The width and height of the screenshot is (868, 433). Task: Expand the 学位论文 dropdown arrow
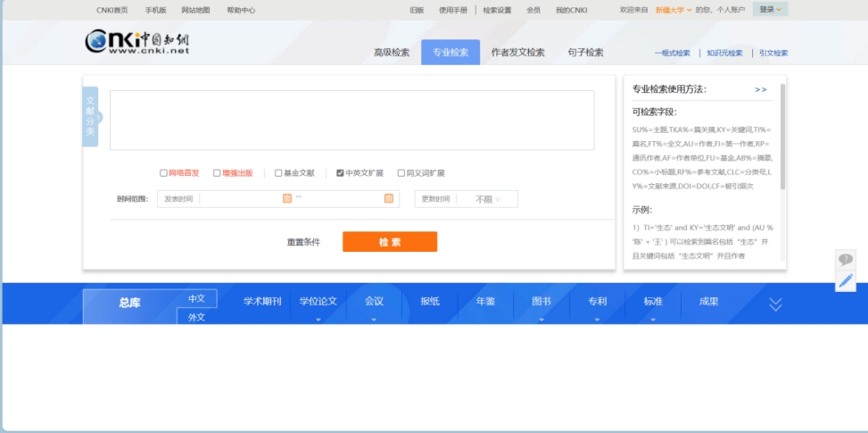(x=318, y=320)
